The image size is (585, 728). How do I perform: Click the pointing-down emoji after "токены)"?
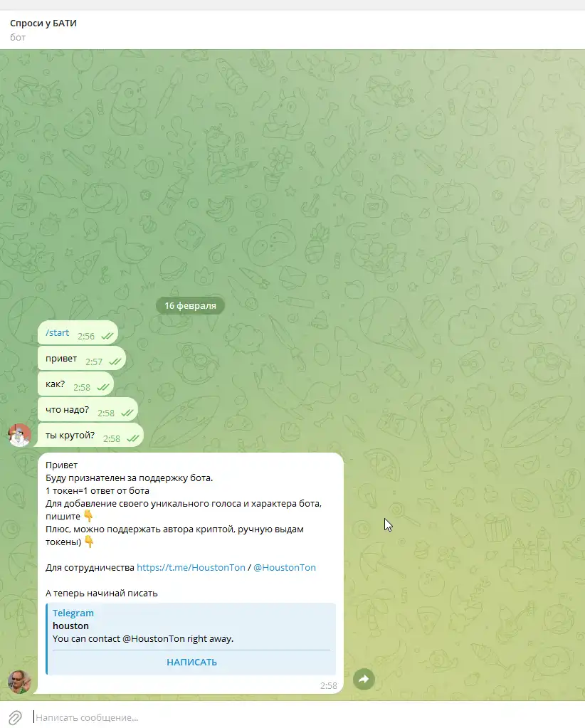pyautogui.click(x=89, y=542)
